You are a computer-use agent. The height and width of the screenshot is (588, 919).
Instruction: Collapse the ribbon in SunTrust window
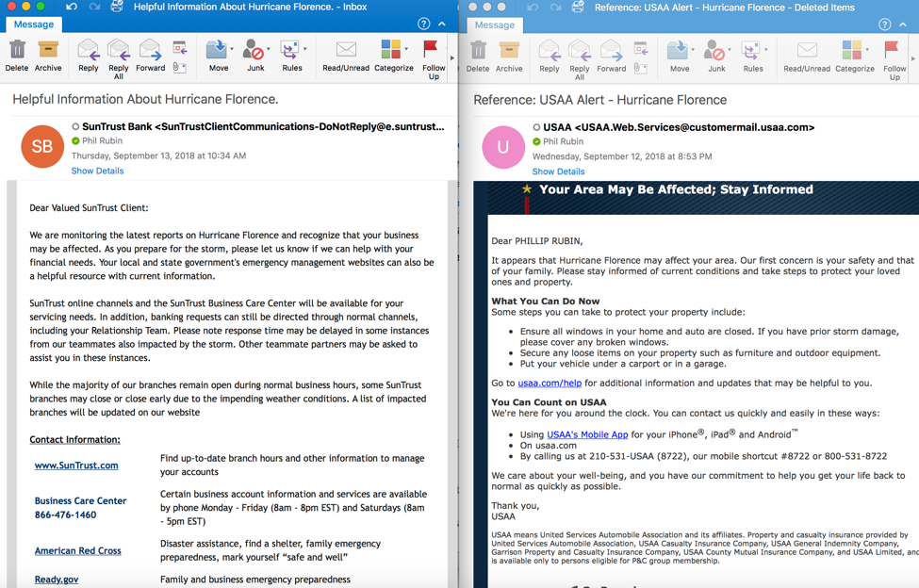(x=442, y=24)
